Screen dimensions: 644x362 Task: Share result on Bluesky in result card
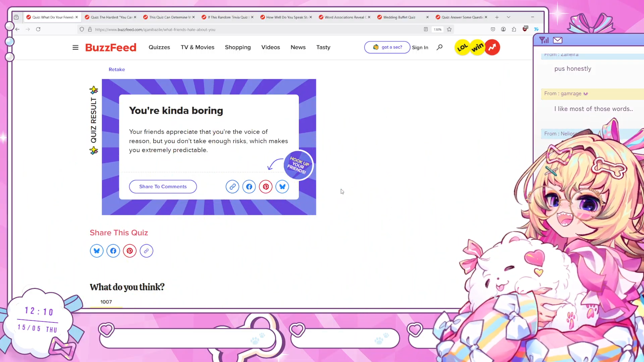tap(282, 187)
